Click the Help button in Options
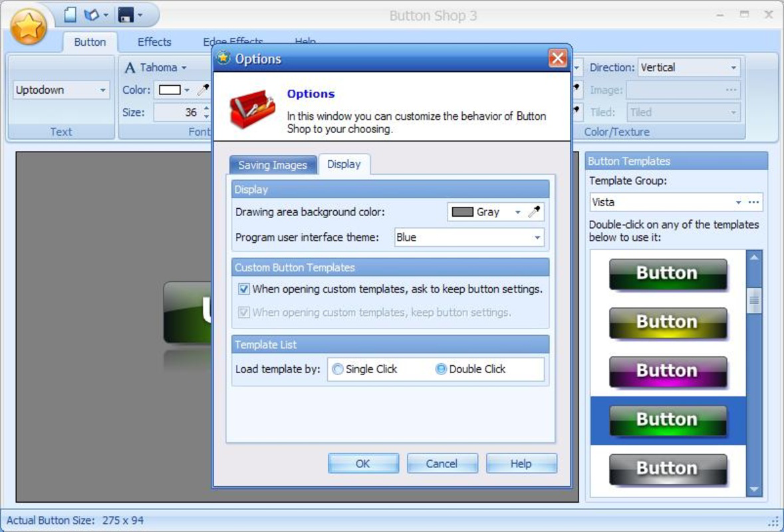 [521, 464]
